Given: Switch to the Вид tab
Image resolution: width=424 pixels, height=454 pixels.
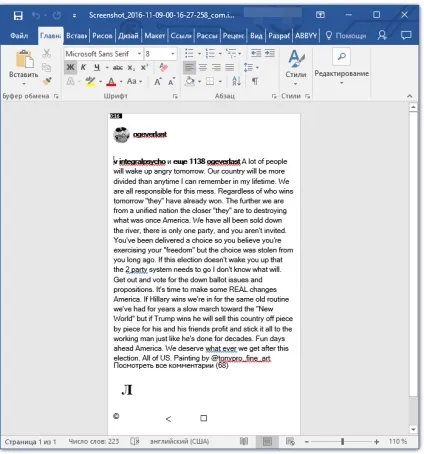Looking at the screenshot, I should 256,36.
